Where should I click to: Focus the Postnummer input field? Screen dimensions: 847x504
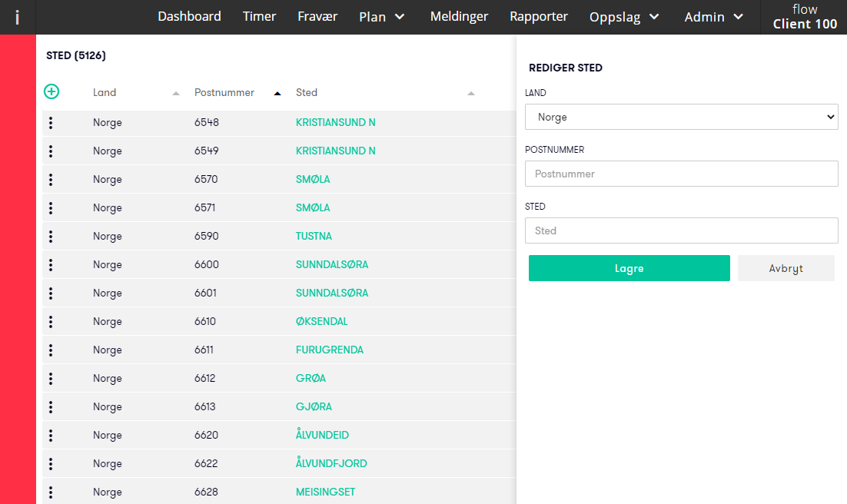pos(681,174)
